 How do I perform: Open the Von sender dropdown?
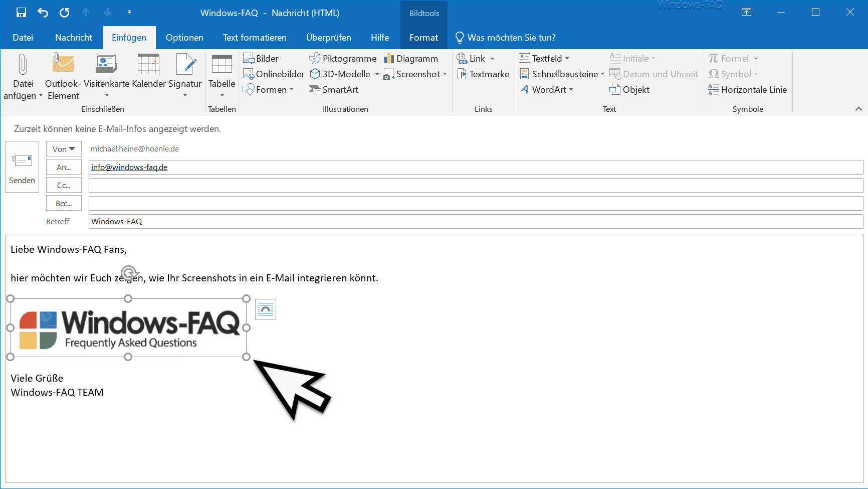tap(64, 149)
